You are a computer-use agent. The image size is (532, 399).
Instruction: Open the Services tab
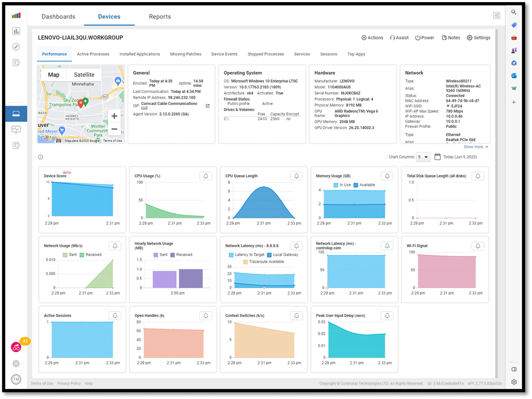pyautogui.click(x=302, y=54)
